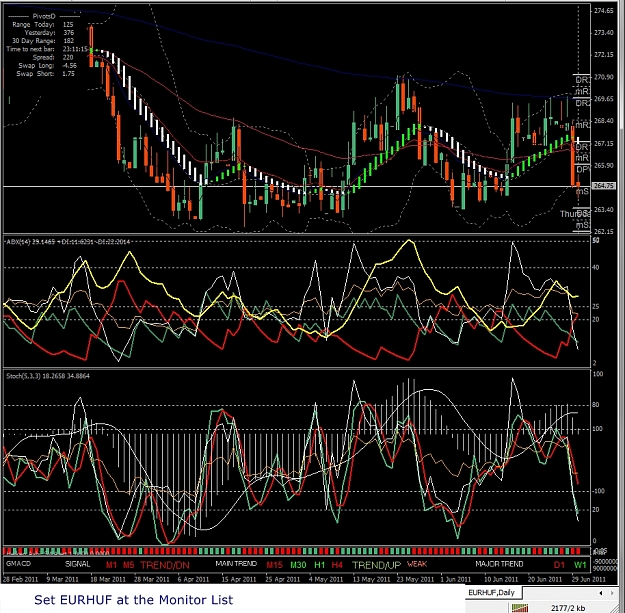Click the 13 May 2011 date label

370,579
